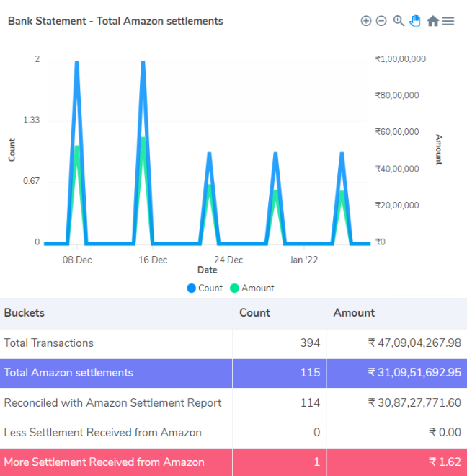This screenshot has width=467, height=476.
Task: Click the Date axis title
Action: coord(208,270)
